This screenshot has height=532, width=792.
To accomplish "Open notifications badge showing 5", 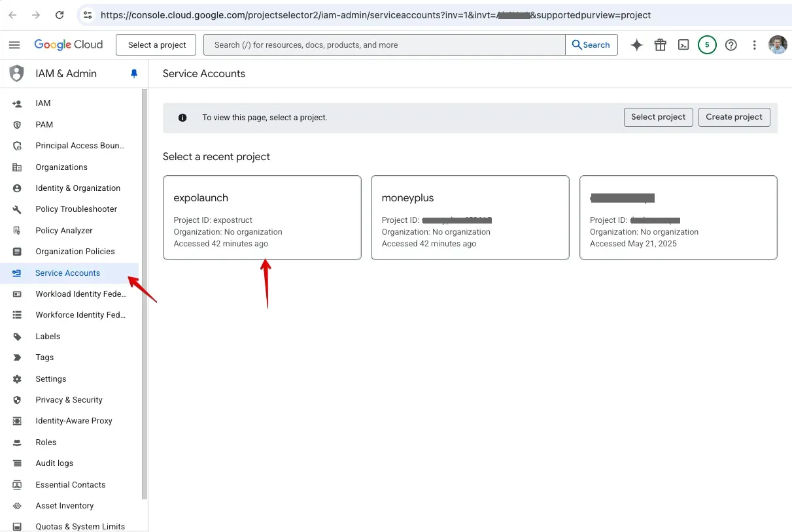I will coord(707,45).
